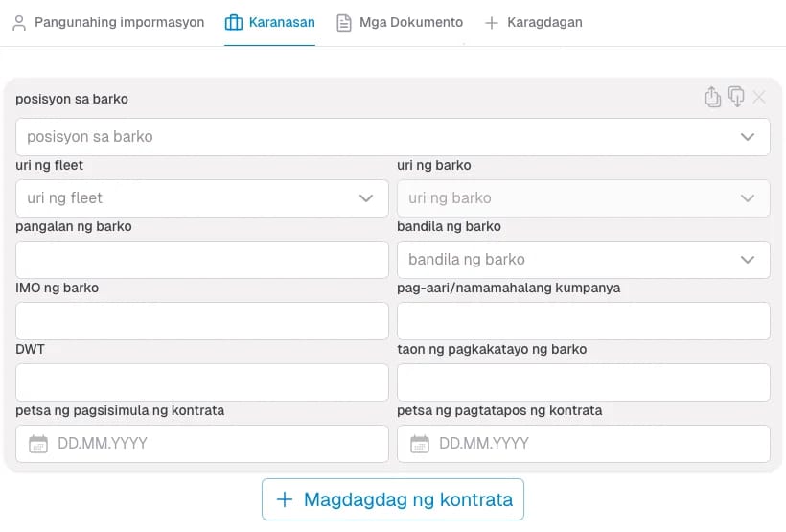
Task: Expand the uri ng fleet dropdown
Action: 201,198
